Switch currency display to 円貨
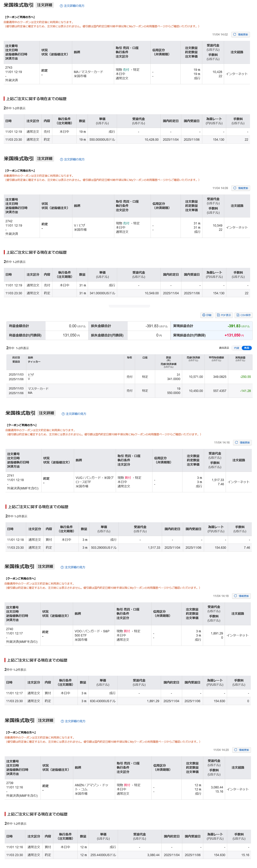 point(237,348)
